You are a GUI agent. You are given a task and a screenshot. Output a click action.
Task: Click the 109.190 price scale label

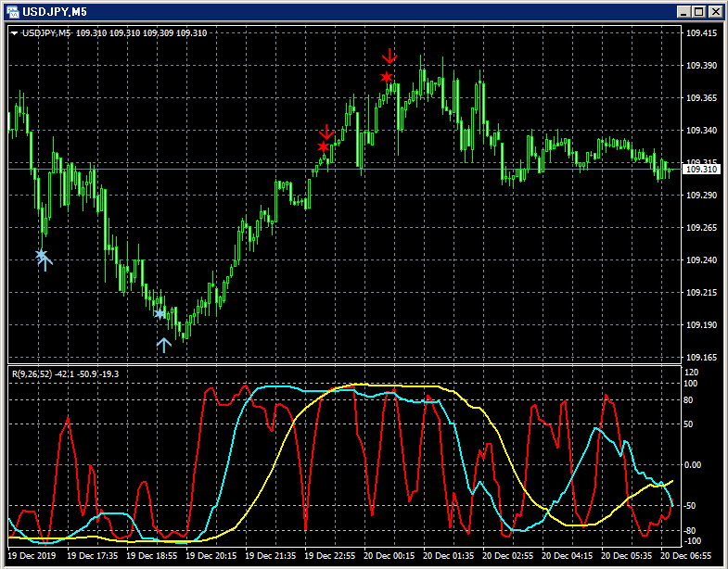(x=701, y=325)
